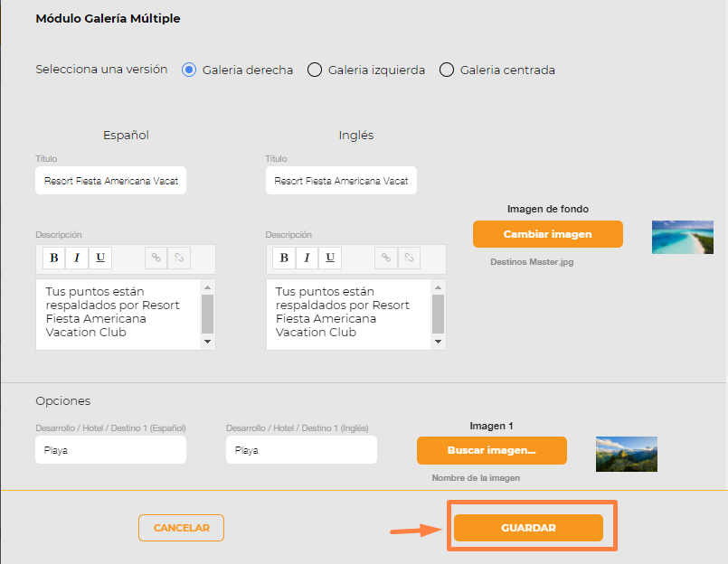728x564 pixels.
Task: Focus the Español Título input field
Action: coord(111,181)
